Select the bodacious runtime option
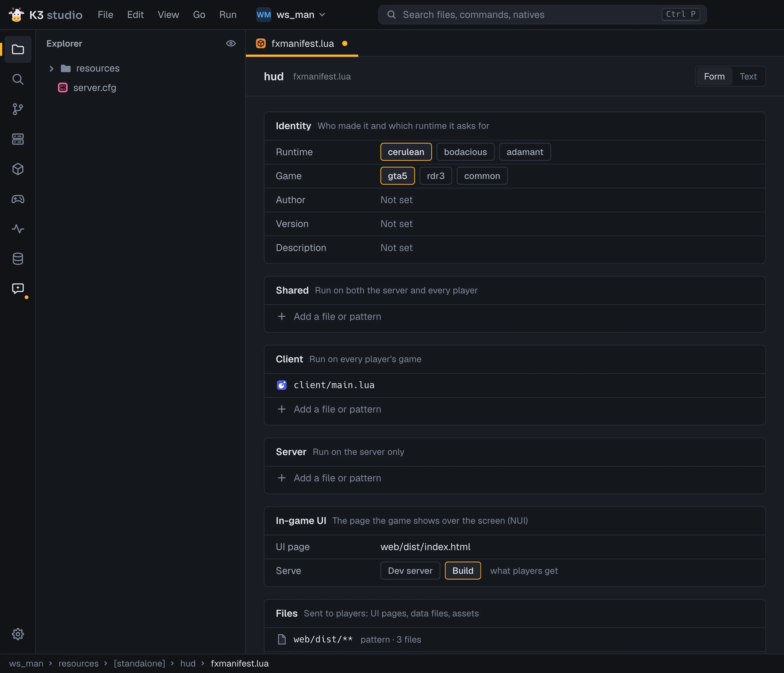This screenshot has height=673, width=784. point(465,152)
